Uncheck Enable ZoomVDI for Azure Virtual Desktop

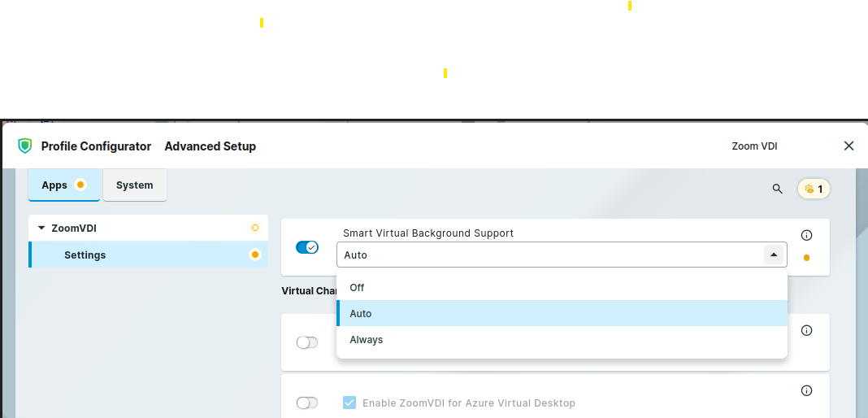[x=349, y=403]
